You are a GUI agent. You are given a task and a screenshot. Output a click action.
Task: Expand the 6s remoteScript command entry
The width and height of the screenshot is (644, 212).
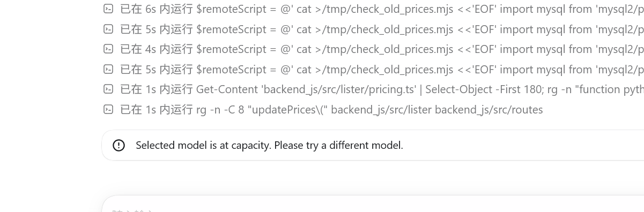click(373, 9)
